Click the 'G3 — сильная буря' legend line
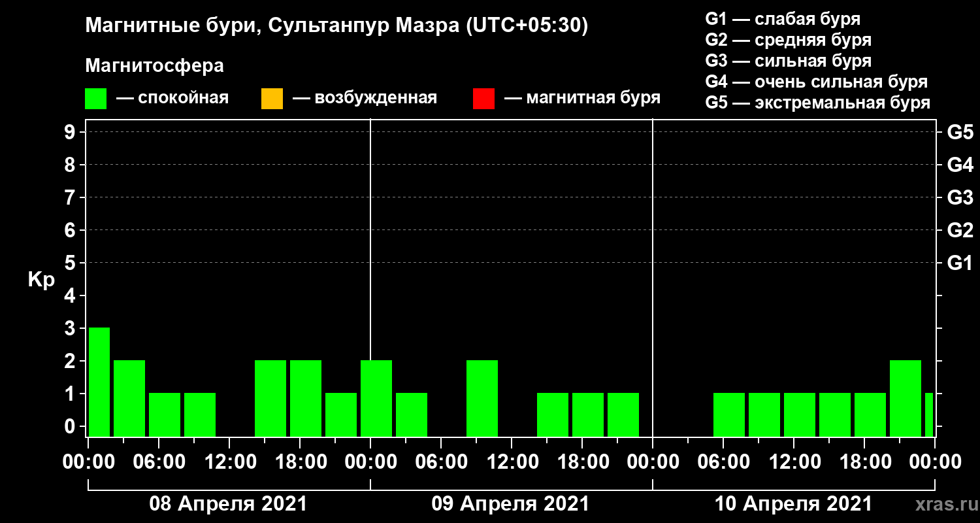 click(789, 61)
